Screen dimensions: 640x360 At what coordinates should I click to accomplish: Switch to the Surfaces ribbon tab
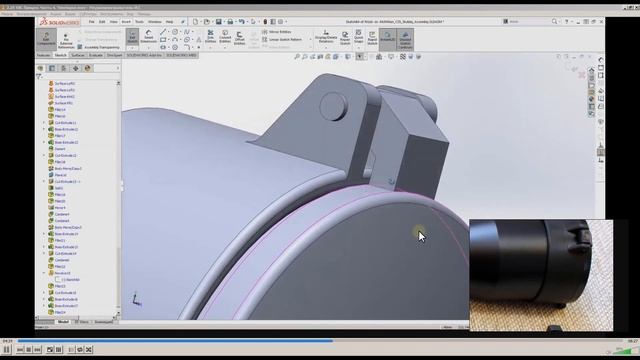pos(78,55)
